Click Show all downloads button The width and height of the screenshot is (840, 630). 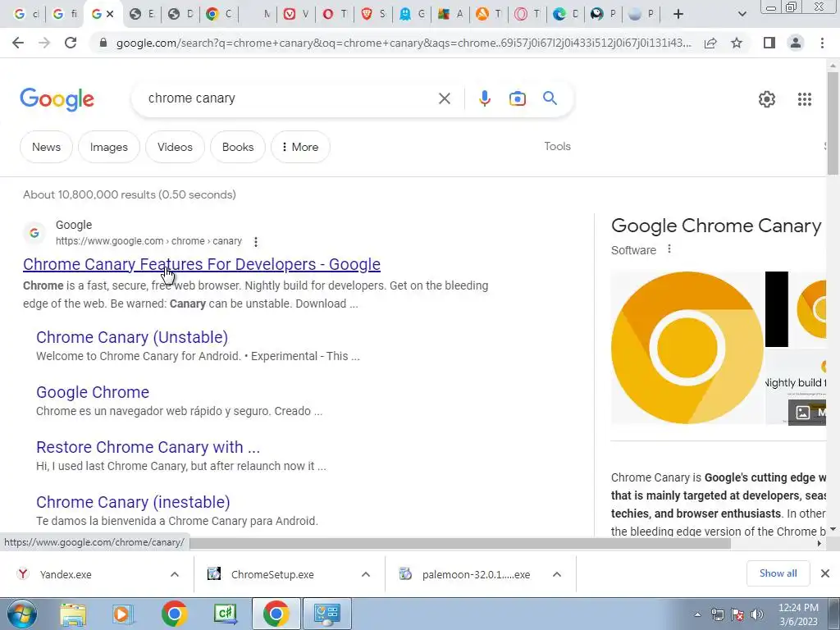point(778,573)
